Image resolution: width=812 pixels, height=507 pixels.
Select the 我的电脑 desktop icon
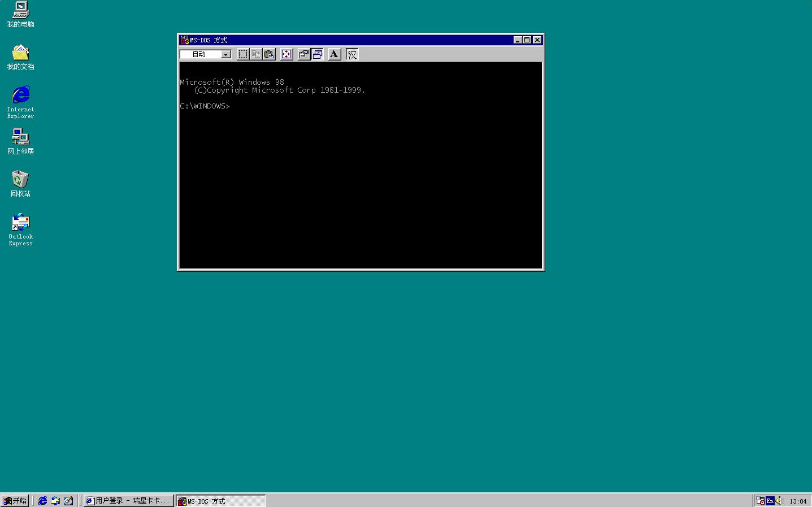click(20, 15)
